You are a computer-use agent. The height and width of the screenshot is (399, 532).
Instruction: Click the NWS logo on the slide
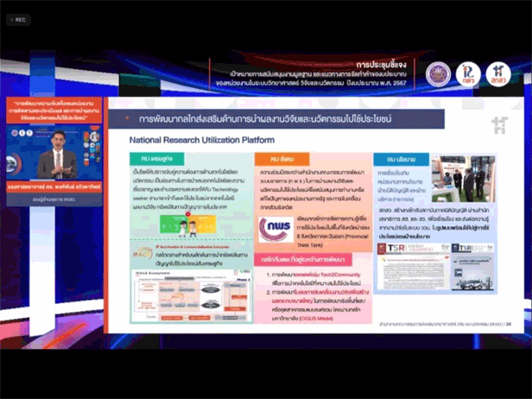(x=275, y=230)
